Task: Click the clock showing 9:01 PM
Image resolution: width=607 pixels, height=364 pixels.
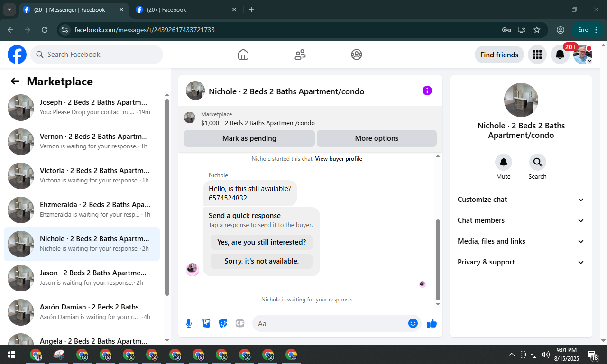Action: coord(567,350)
